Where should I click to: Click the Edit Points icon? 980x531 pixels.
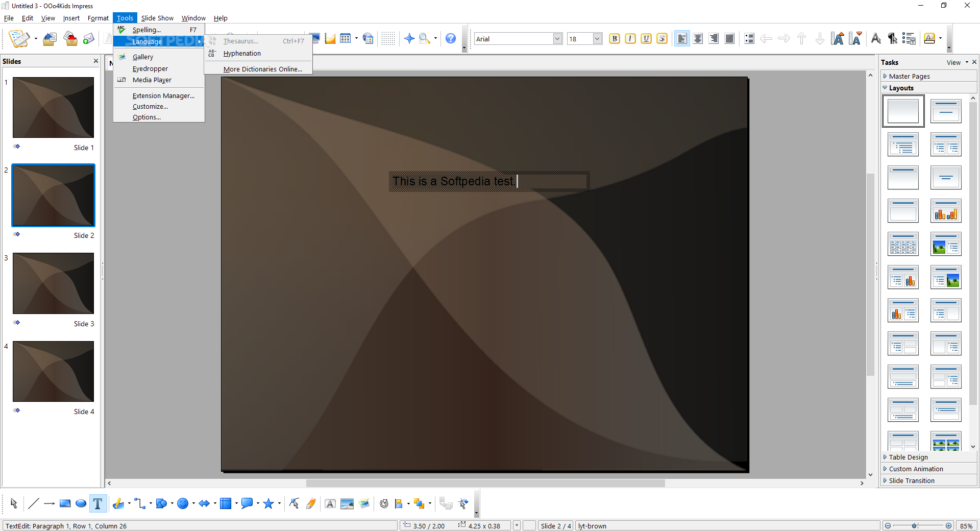[x=294, y=504]
